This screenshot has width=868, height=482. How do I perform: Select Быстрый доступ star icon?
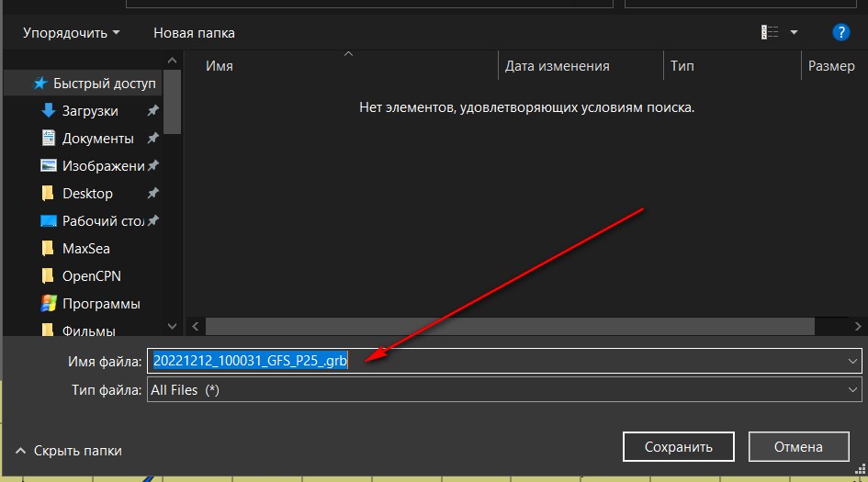click(39, 83)
